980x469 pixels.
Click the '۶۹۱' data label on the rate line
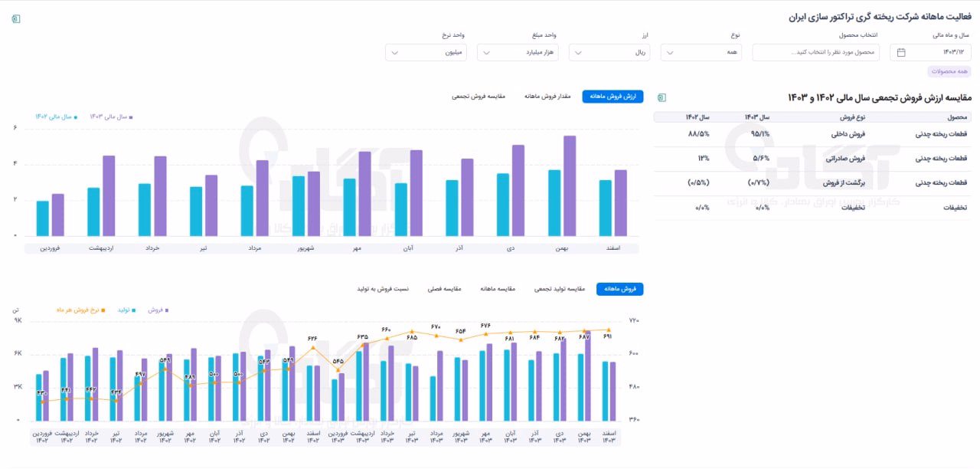(608, 336)
